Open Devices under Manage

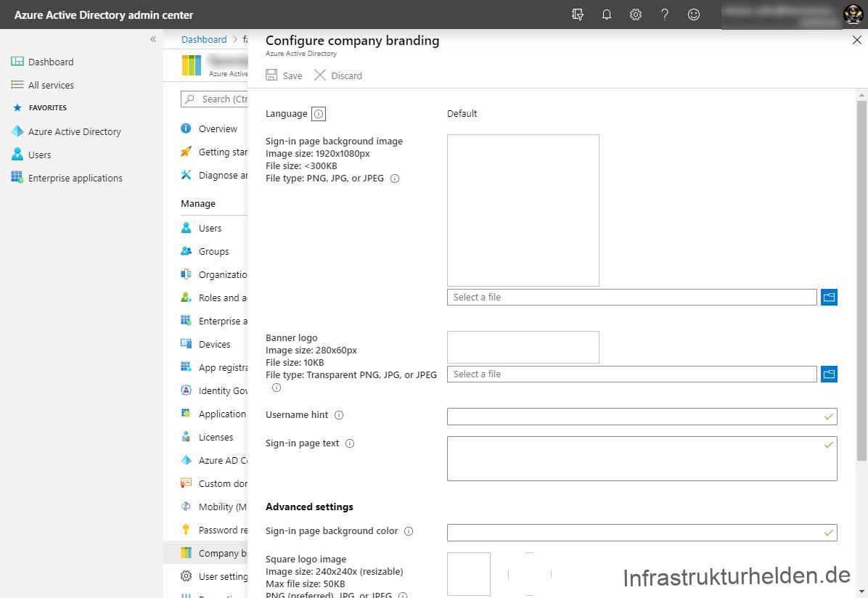[x=213, y=345]
